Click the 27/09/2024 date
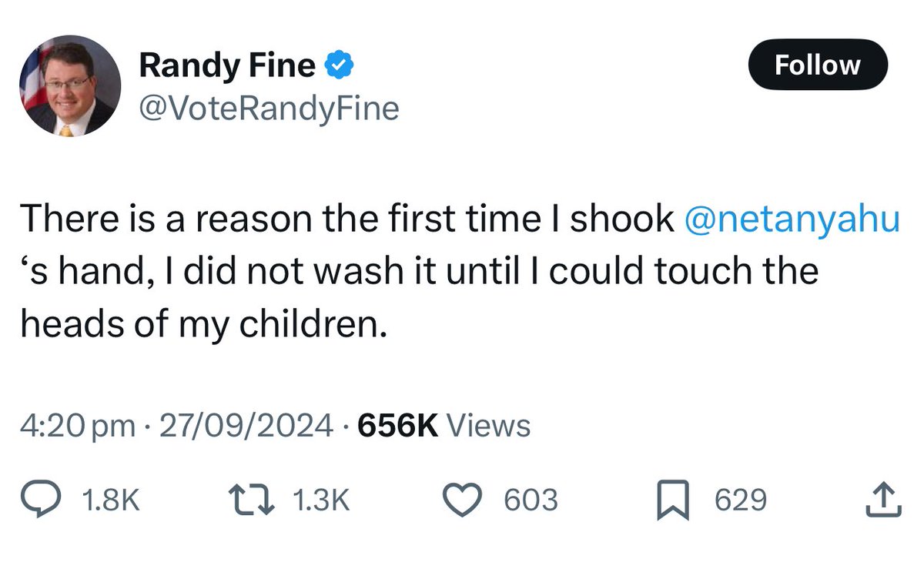 click(x=243, y=425)
